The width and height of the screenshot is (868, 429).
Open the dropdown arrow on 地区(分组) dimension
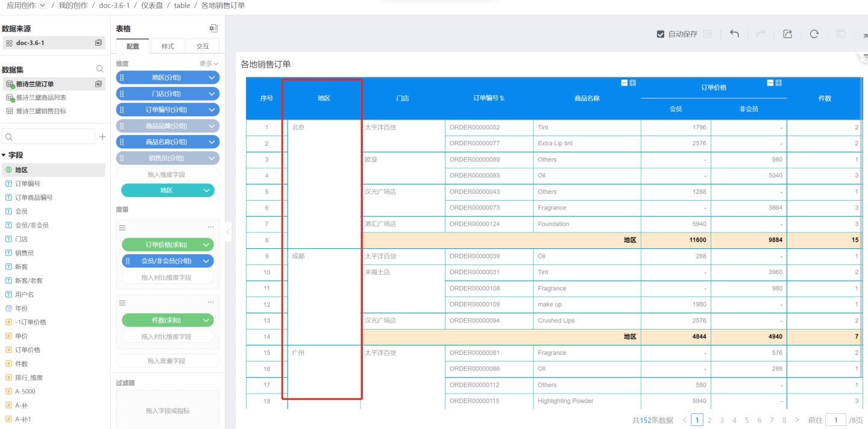[x=212, y=78]
